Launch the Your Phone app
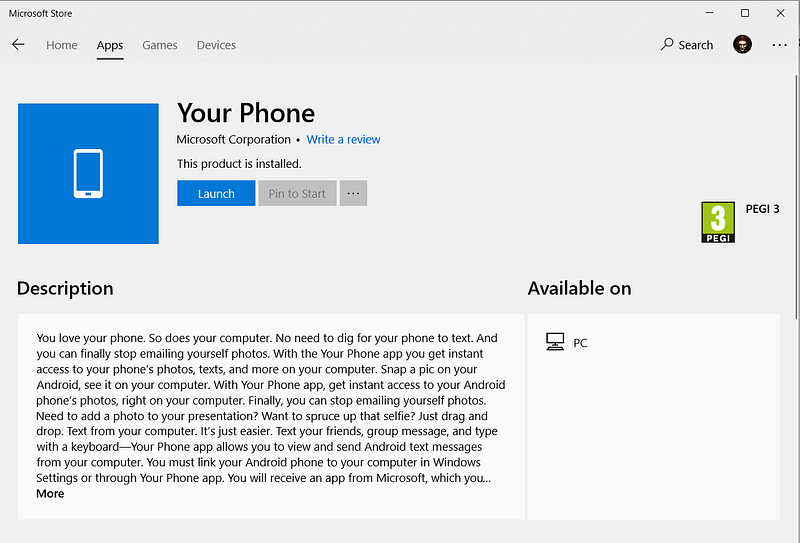Image resolution: width=800 pixels, height=543 pixels. pos(216,193)
